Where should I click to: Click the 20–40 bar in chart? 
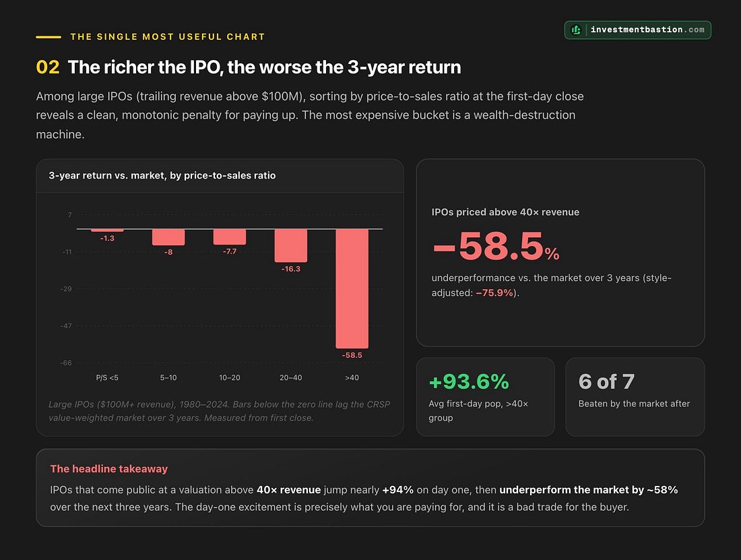(290, 245)
